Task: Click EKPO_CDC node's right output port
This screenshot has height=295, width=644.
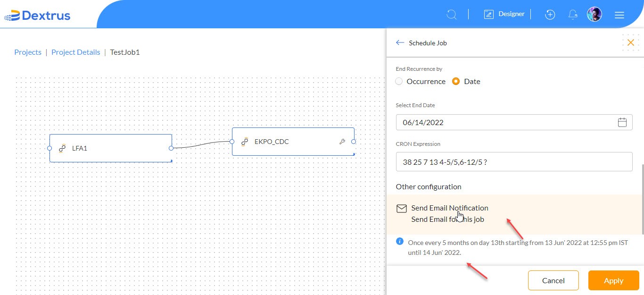Action: 354,142
